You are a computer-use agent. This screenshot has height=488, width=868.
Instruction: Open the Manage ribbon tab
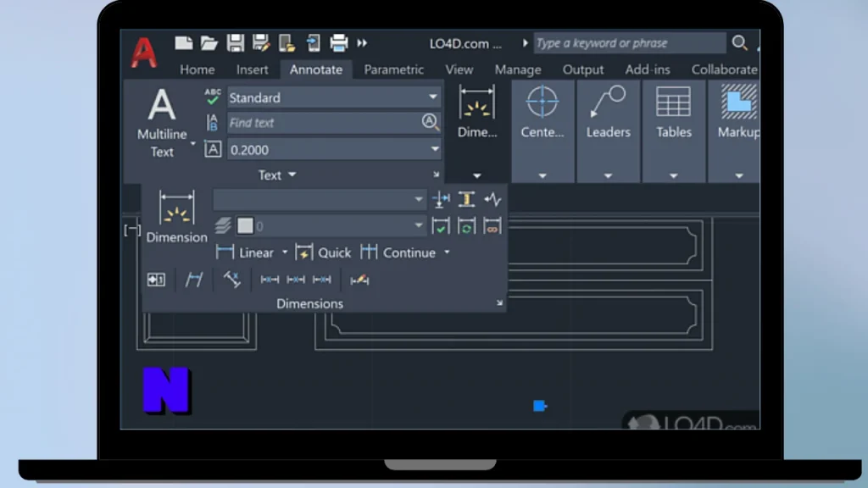click(x=518, y=69)
